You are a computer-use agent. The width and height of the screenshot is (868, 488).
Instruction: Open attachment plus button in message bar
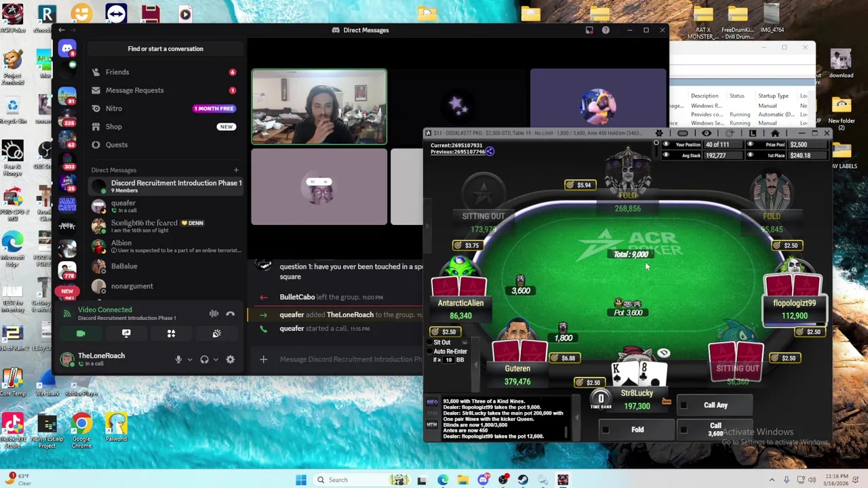263,359
